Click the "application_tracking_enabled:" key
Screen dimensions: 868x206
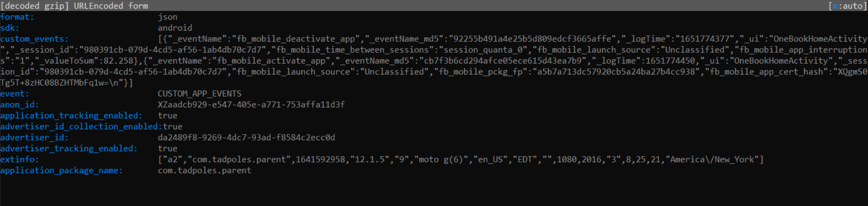coord(71,116)
